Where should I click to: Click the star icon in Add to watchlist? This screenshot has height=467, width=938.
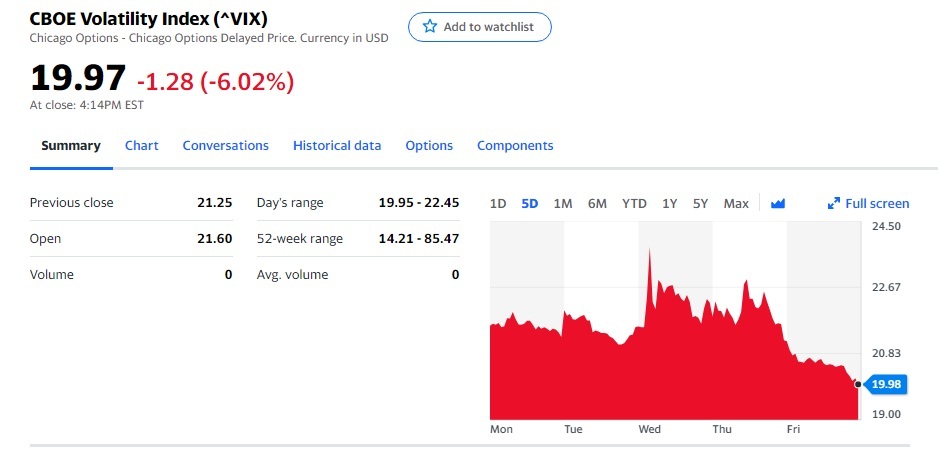[x=430, y=27]
